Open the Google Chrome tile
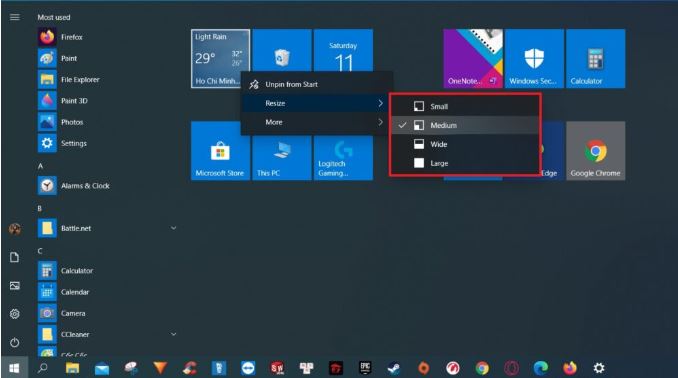 pyautogui.click(x=595, y=151)
